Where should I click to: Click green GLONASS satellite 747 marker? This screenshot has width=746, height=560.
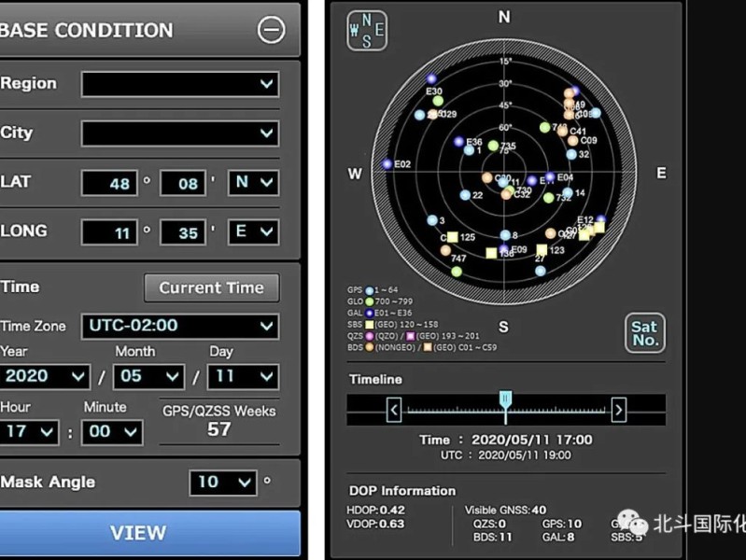[x=457, y=272]
